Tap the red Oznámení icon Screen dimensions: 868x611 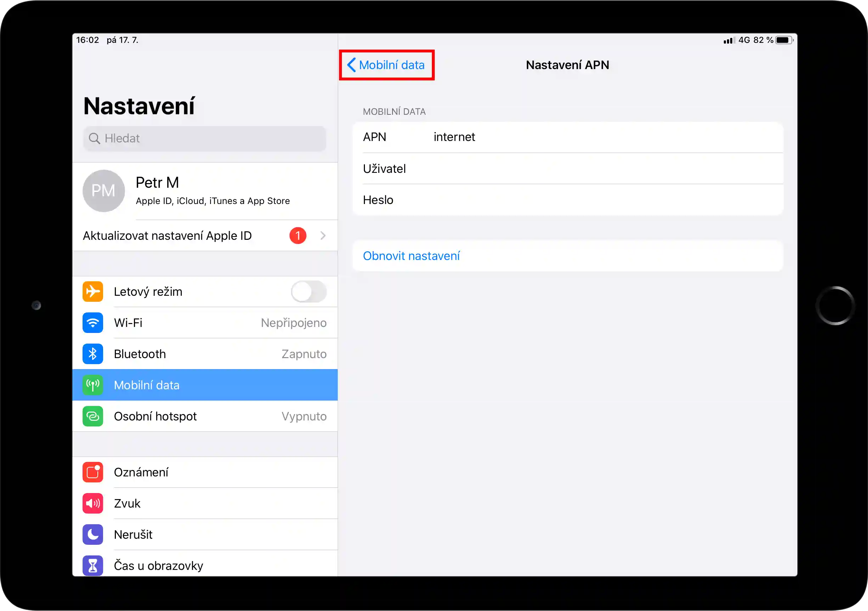tap(92, 472)
